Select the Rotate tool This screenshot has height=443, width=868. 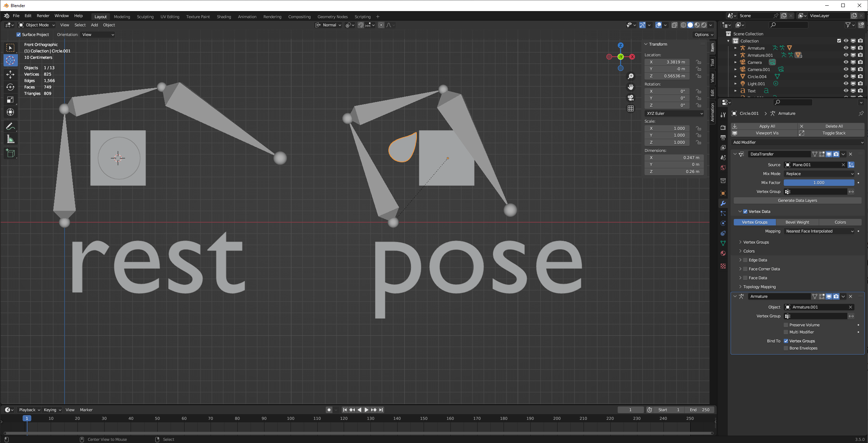10,87
